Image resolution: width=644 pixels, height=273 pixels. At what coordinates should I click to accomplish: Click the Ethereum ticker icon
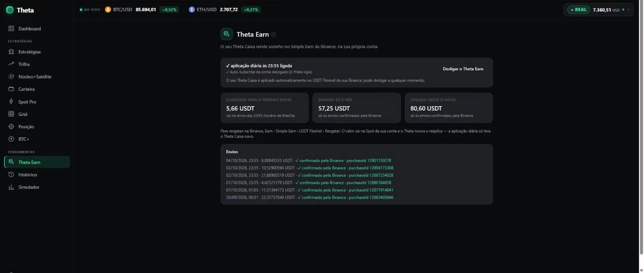[x=192, y=9]
